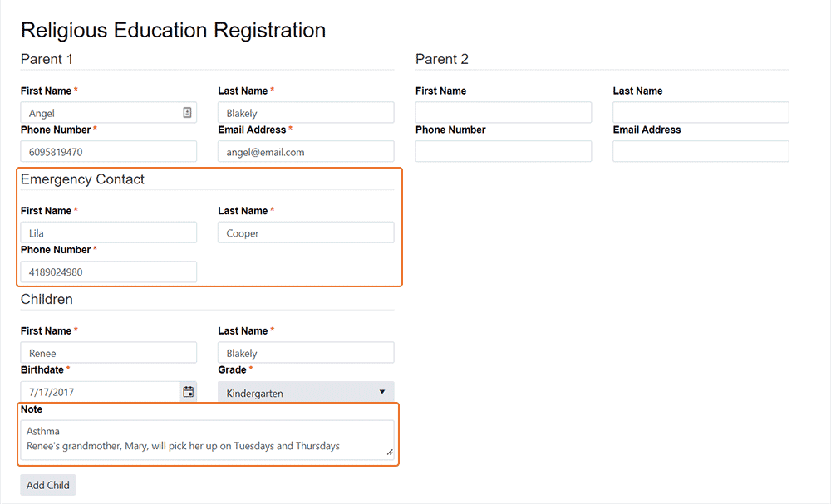831x504 pixels.
Task: Click Parent 1 Email Address field
Action: pyautogui.click(x=306, y=152)
